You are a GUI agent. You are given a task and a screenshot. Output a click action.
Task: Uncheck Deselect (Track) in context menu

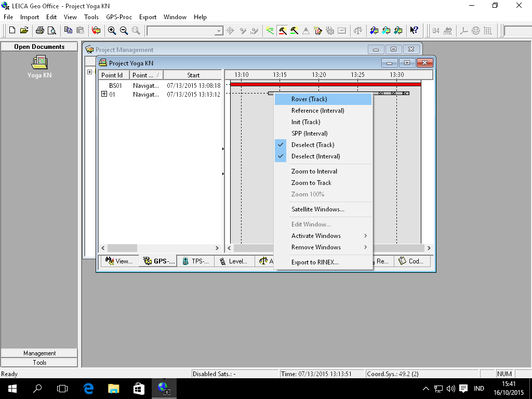323,145
